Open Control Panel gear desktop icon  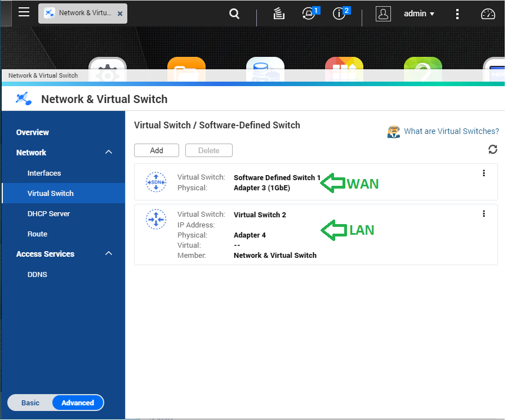(108, 69)
